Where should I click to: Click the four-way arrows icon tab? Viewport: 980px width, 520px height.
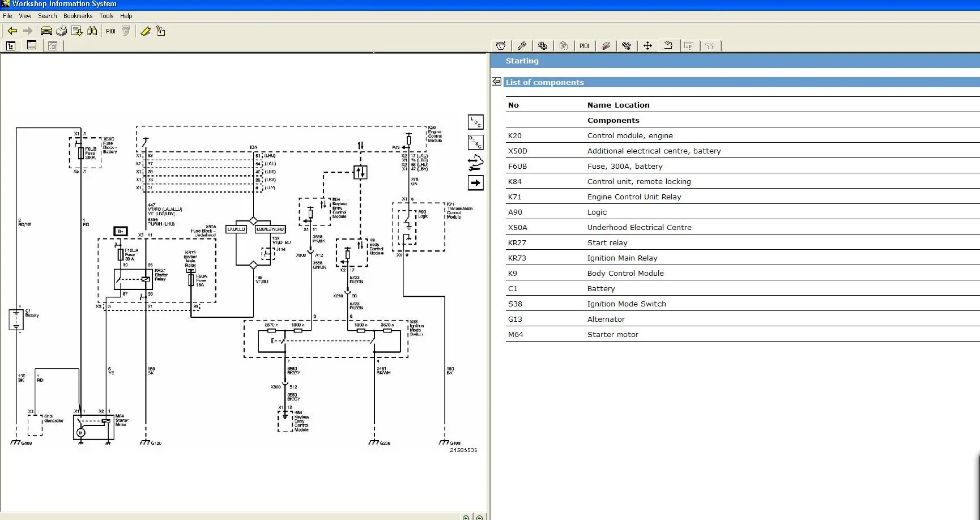click(x=647, y=46)
